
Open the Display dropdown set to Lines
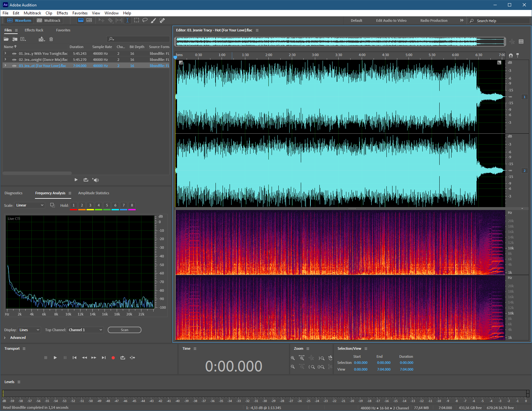(x=29, y=330)
